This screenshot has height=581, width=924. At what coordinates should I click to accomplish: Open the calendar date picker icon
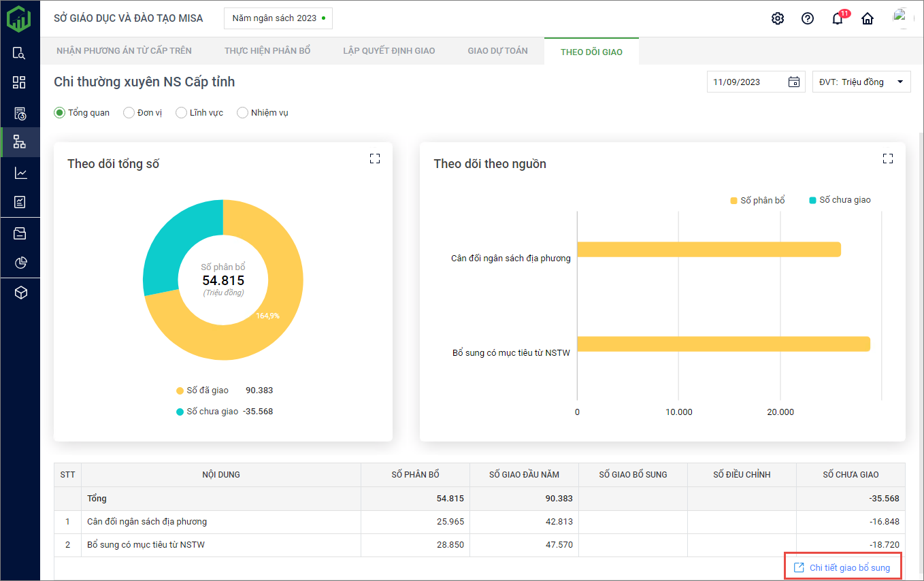[x=793, y=82]
